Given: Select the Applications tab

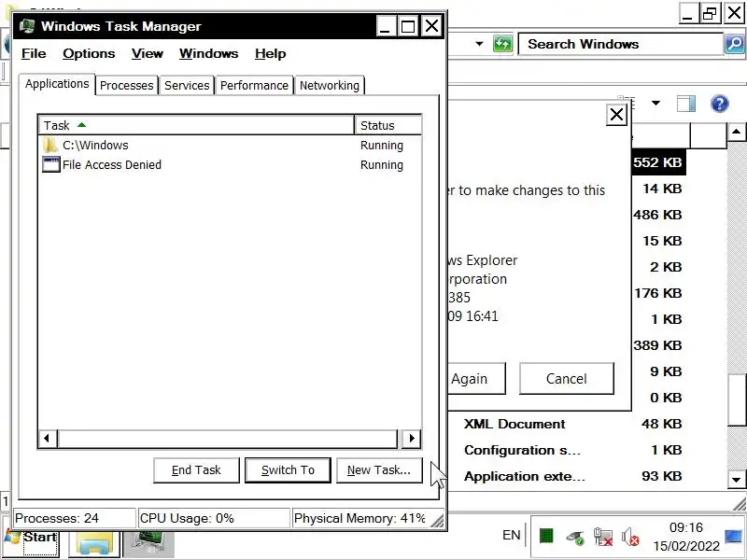Looking at the screenshot, I should 57,84.
